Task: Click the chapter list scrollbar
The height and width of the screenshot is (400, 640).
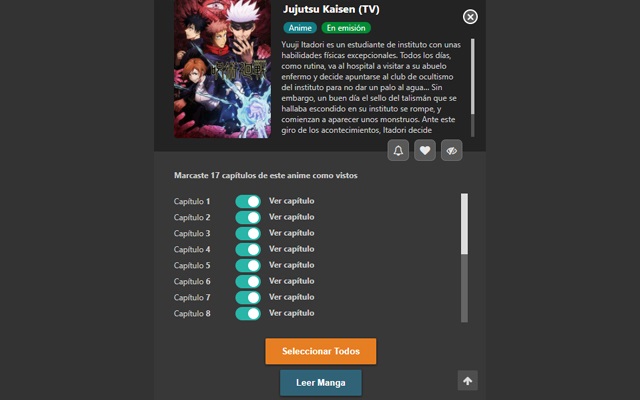Action: tap(464, 258)
